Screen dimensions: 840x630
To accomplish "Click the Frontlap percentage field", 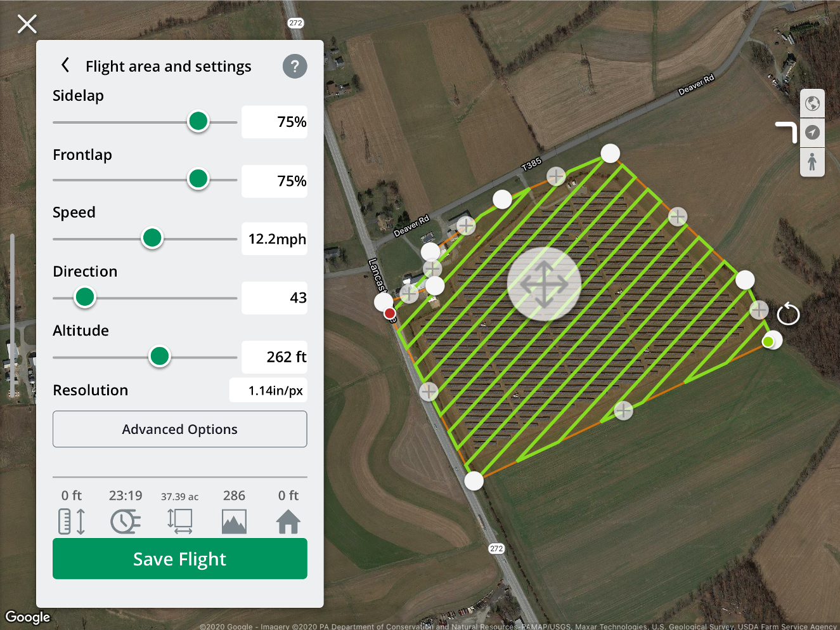I will coord(275,181).
